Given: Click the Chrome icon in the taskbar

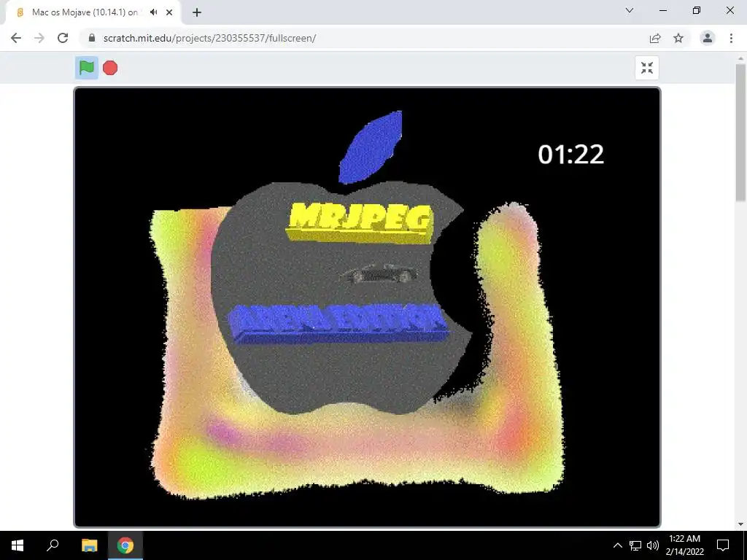Looking at the screenshot, I should tap(125, 545).
